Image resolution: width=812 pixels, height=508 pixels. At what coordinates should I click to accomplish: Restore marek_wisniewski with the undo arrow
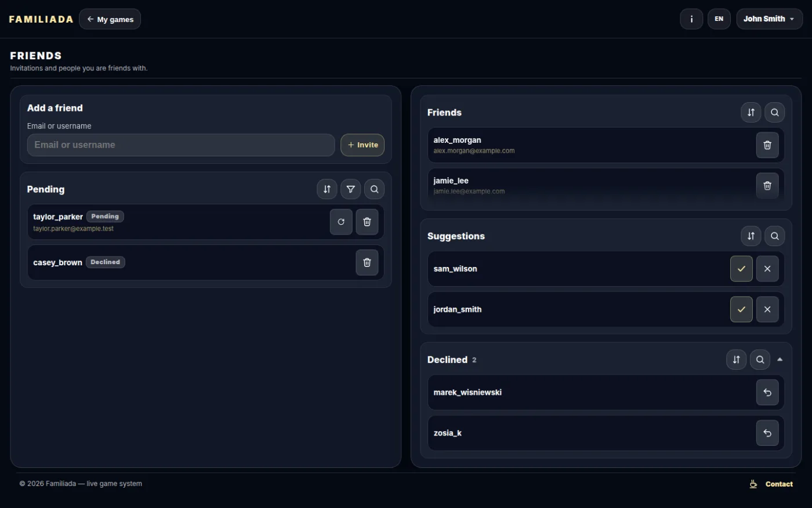[767, 392]
